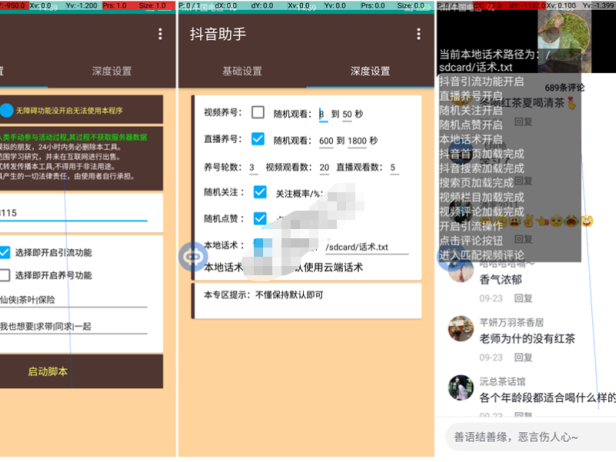Reply to 老师为什的没有红茶 comment
The height and width of the screenshot is (462, 616).
(x=523, y=358)
